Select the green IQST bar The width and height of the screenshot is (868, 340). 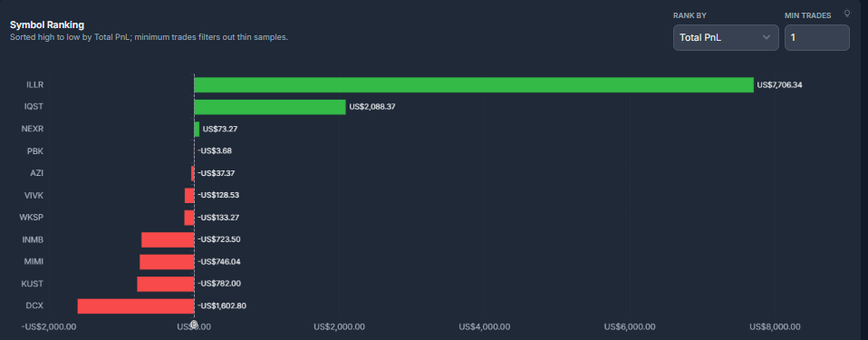pos(270,107)
